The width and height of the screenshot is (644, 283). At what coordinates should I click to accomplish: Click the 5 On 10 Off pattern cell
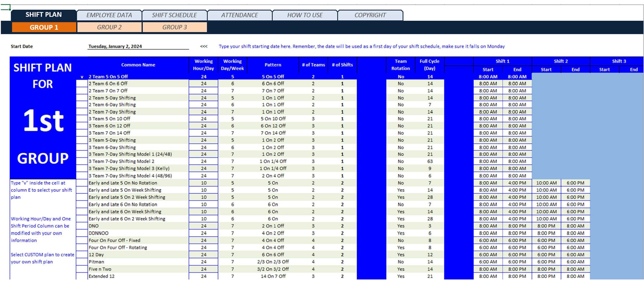[x=273, y=119]
